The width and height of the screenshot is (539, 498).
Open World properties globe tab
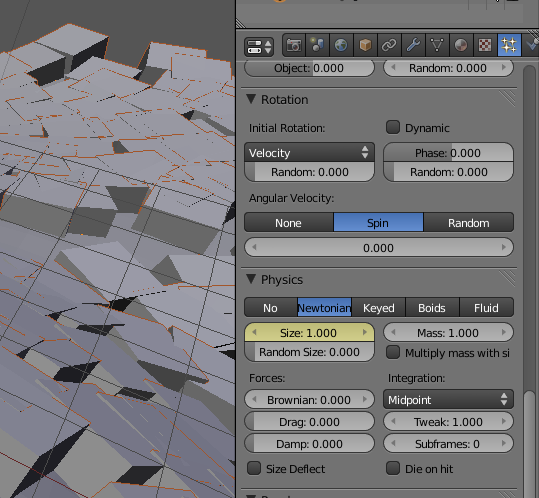(x=341, y=45)
